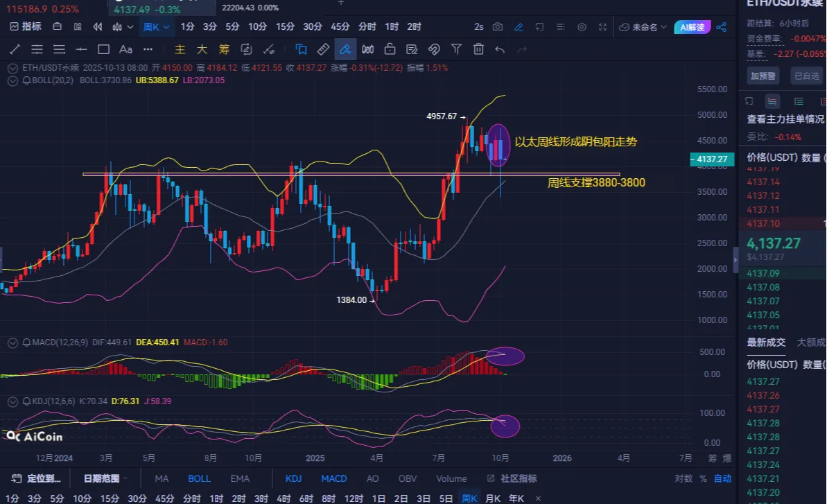
Task: Click the list layout icon in top toolbar
Action: [x=561, y=26]
